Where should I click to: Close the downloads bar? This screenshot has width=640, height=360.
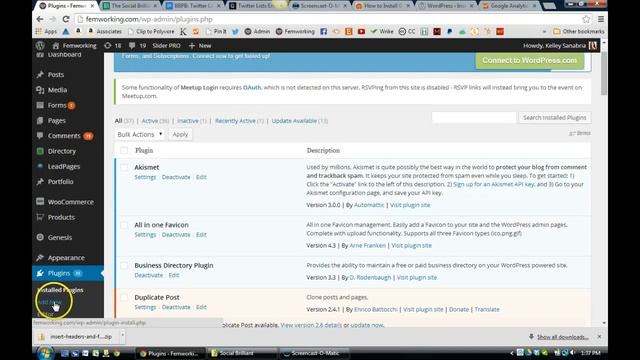(599, 337)
